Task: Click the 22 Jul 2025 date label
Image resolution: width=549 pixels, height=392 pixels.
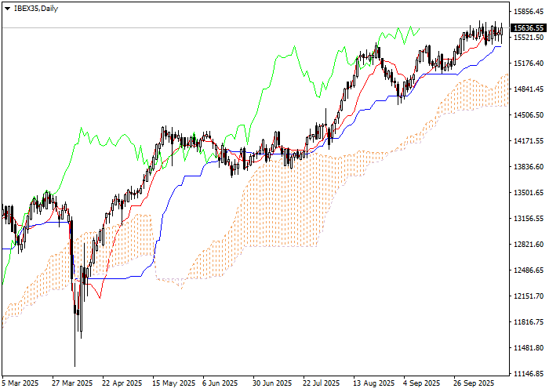Action: point(322,383)
